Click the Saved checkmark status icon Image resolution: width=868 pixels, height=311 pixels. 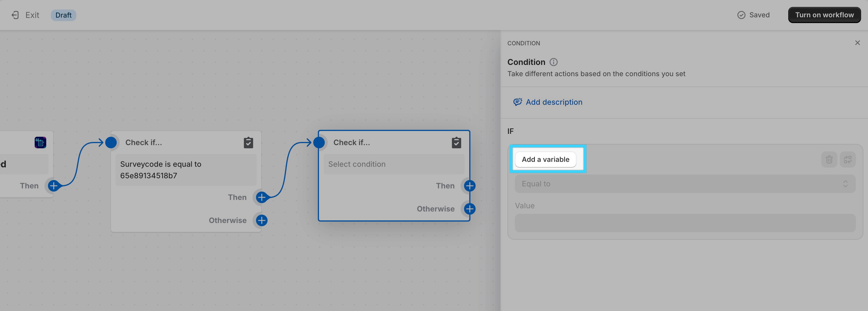741,15
